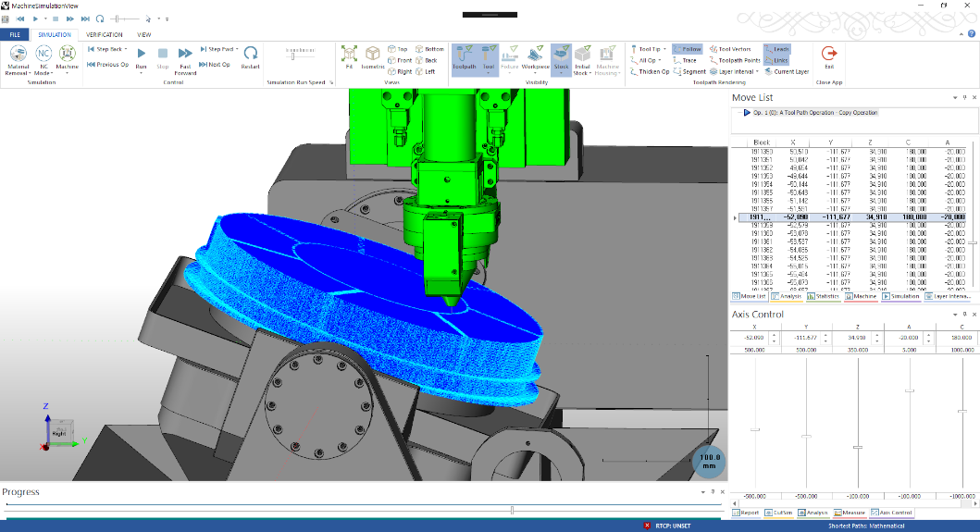Screen dimensions: 980x532
Task: Open the Measure tab at bottom
Action: click(849, 513)
